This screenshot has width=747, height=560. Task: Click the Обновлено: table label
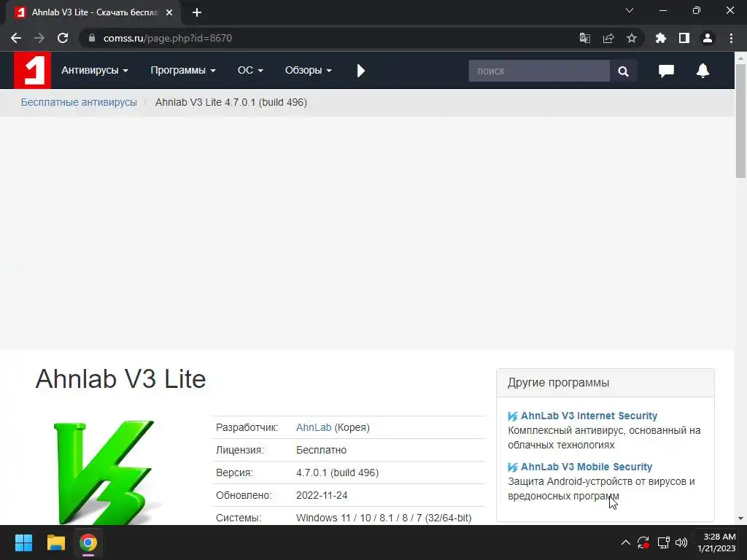tap(244, 495)
